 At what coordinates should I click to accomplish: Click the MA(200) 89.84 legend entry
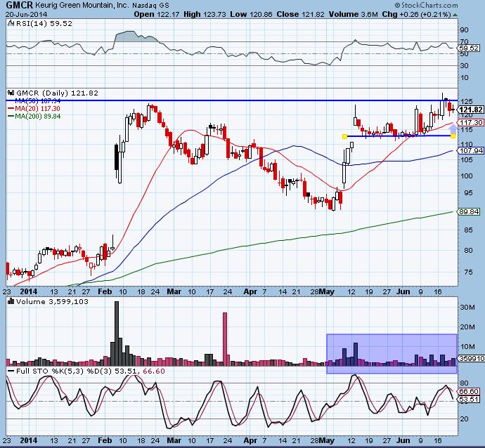34,116
